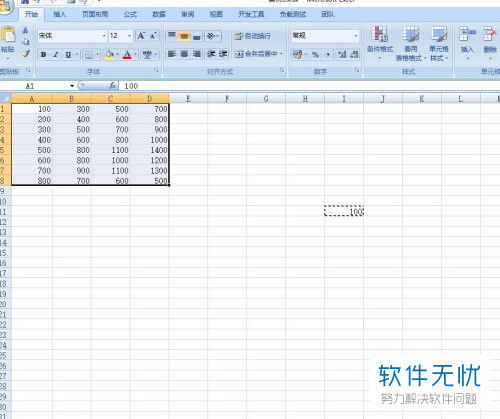The height and width of the screenshot is (419, 500).
Task: Click the Copy icon in clipboard group
Action: click(25, 42)
